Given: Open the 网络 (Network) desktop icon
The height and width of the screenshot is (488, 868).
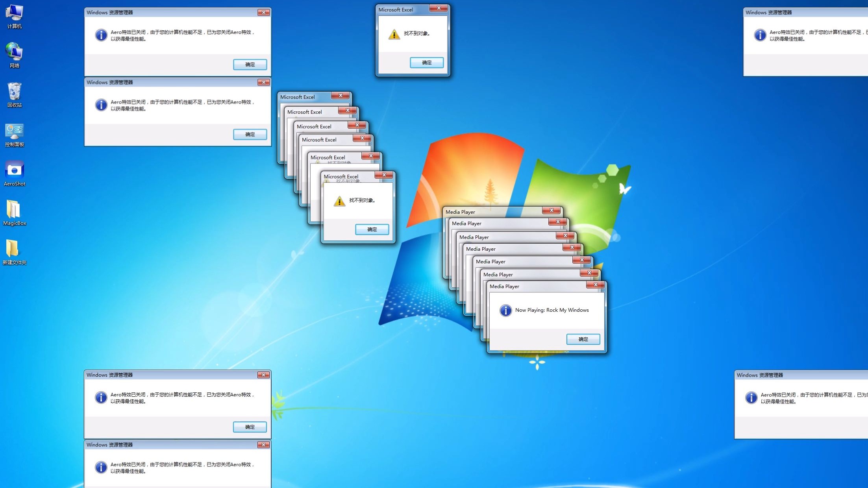Looking at the screenshot, I should coord(14,54).
